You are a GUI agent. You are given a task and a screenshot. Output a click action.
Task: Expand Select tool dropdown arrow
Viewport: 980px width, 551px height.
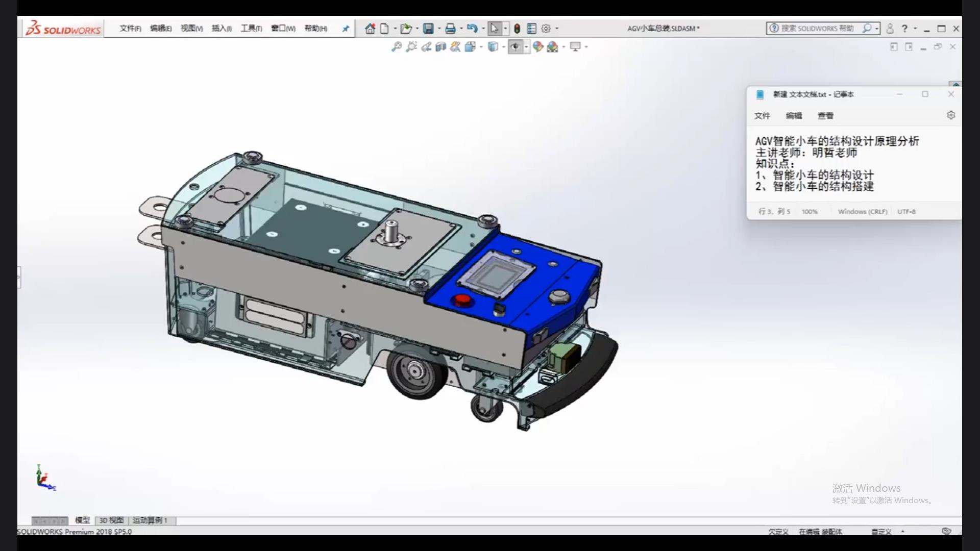pos(505,29)
